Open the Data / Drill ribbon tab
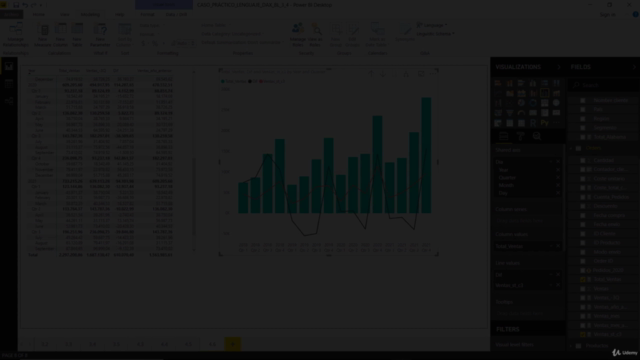Viewport: 640px width, 360px height. pyautogui.click(x=176, y=14)
